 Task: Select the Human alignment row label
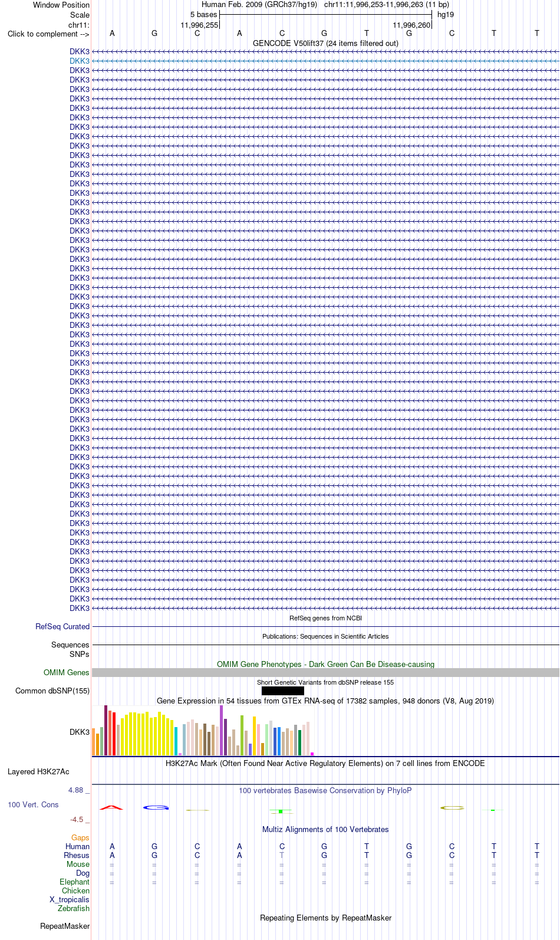[77, 846]
